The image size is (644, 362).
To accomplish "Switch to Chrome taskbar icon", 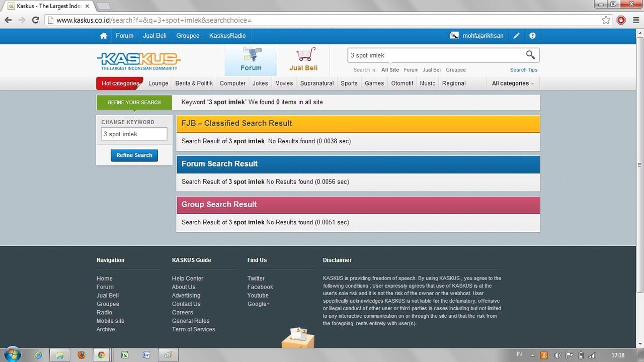I will [x=101, y=354].
